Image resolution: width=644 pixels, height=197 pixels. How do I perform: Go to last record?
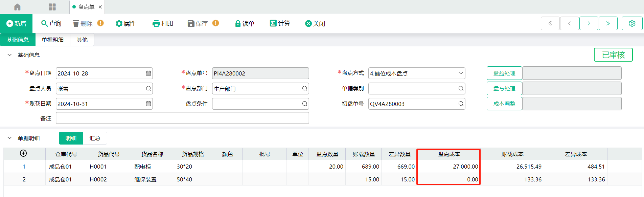tap(608, 23)
